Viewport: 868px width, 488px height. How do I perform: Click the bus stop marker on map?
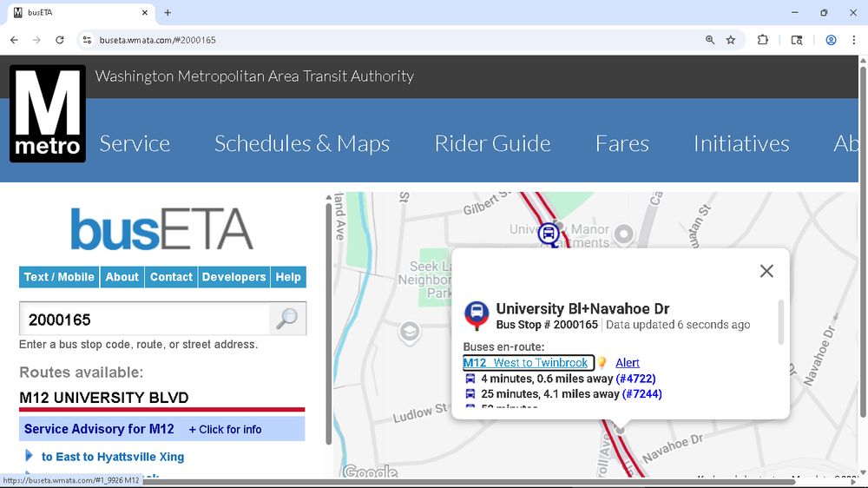point(549,234)
